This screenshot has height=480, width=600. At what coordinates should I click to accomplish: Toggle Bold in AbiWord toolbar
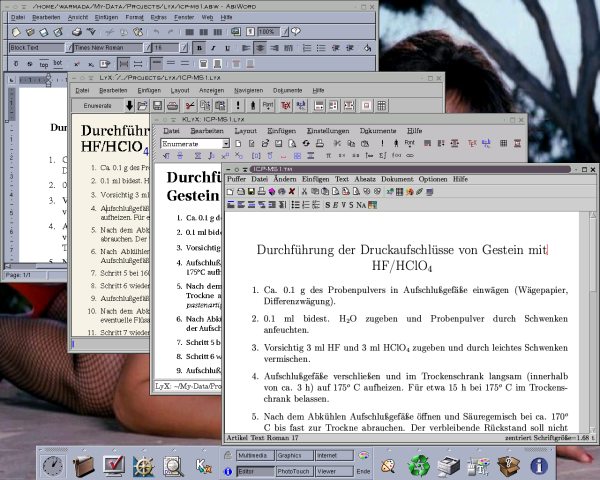click(199, 48)
